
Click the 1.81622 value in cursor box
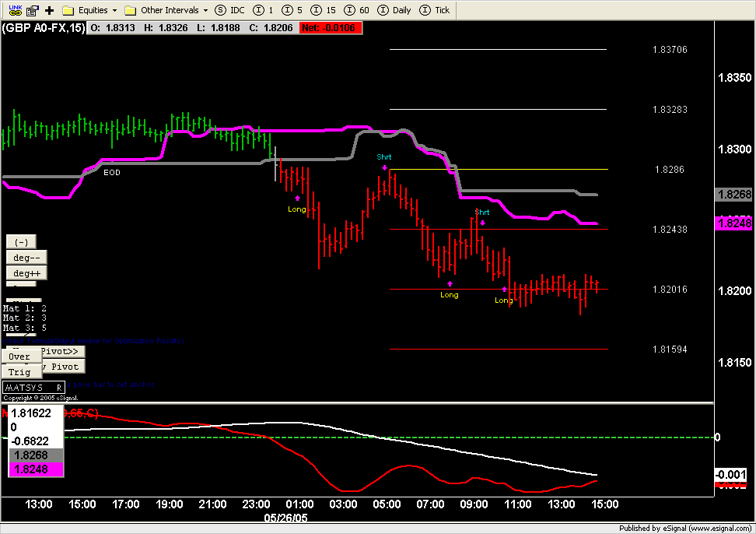(x=31, y=413)
